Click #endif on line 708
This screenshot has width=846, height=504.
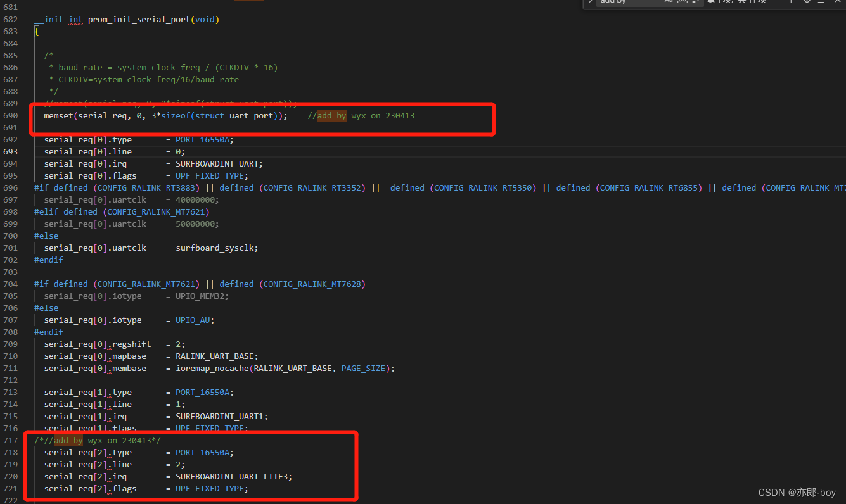[x=49, y=332]
